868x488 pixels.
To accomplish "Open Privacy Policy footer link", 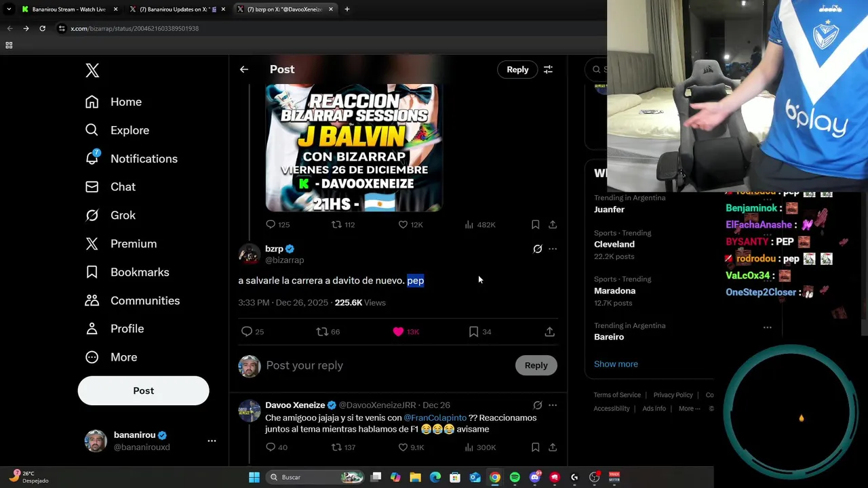I will pos(673,395).
